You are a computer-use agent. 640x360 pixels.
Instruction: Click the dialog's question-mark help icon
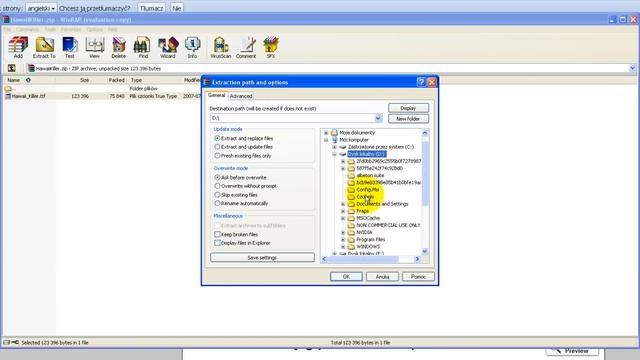[x=421, y=82]
